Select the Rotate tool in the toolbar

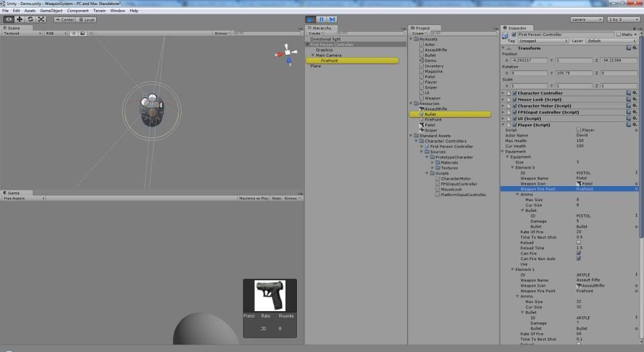click(30, 19)
